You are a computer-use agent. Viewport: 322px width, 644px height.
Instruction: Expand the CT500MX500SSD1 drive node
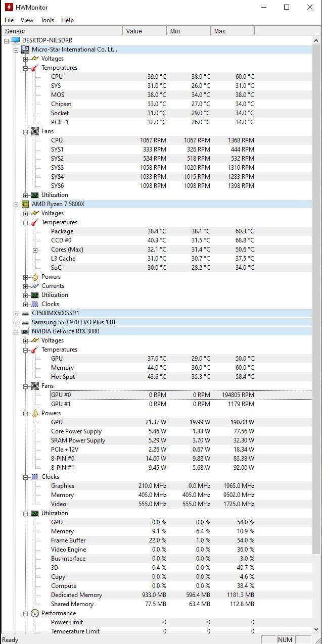pyautogui.click(x=16, y=313)
